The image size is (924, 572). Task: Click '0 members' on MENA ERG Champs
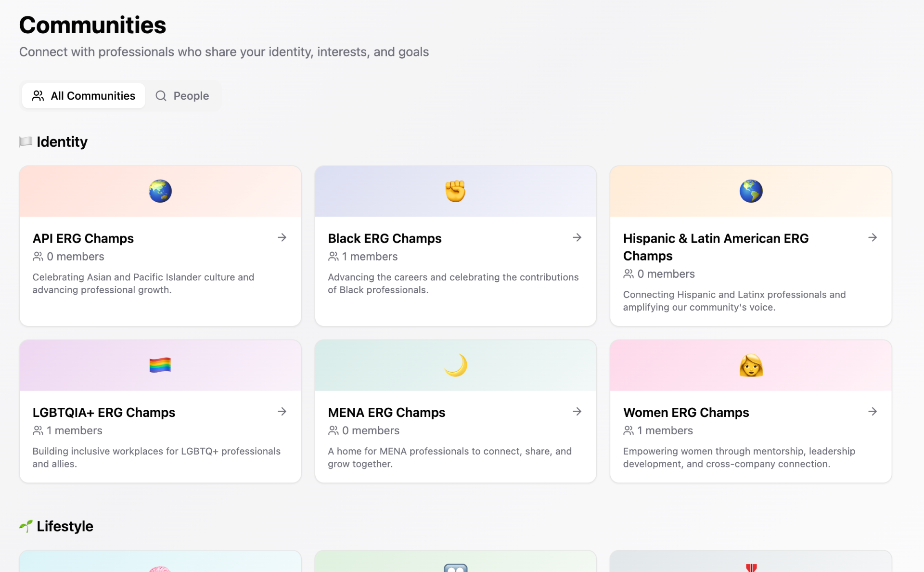coord(371,430)
